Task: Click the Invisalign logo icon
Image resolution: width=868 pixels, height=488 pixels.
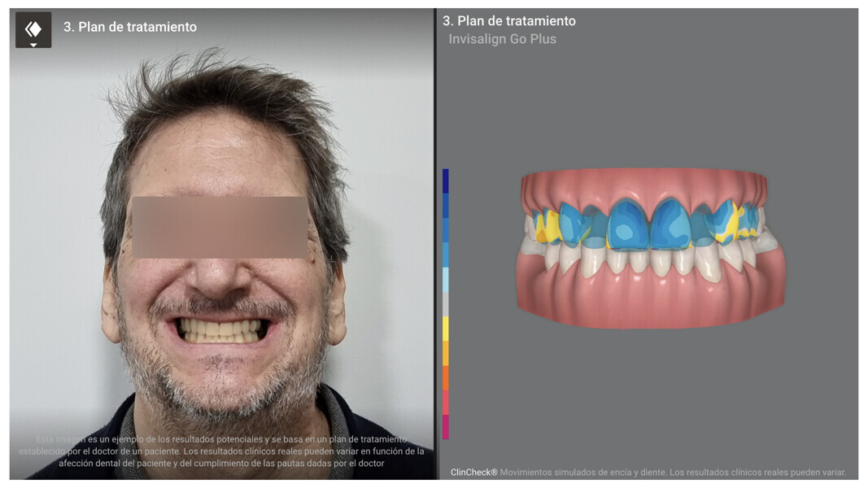Action: pyautogui.click(x=33, y=28)
